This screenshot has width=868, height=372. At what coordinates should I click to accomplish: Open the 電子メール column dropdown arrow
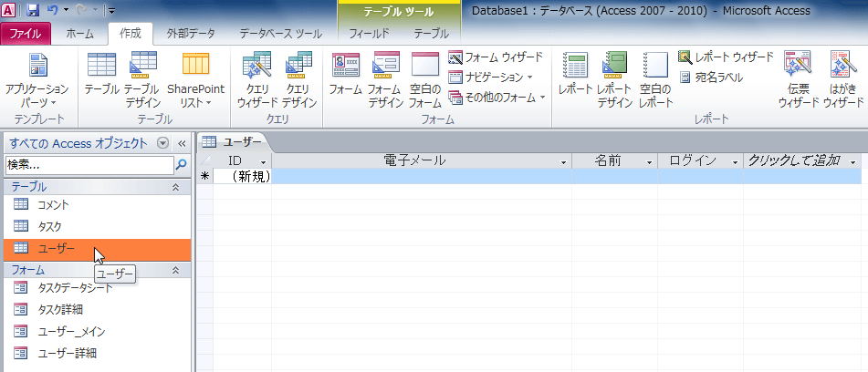pyautogui.click(x=563, y=162)
